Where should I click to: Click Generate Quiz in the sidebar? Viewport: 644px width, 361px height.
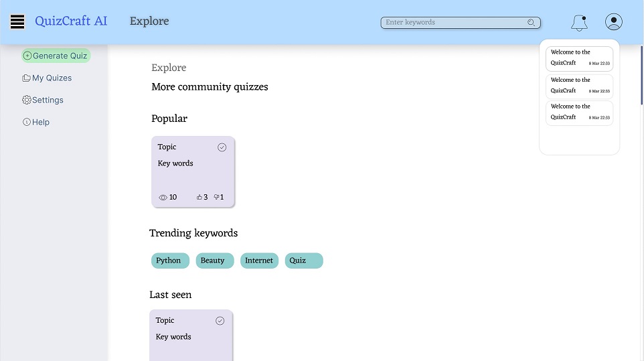coord(56,56)
